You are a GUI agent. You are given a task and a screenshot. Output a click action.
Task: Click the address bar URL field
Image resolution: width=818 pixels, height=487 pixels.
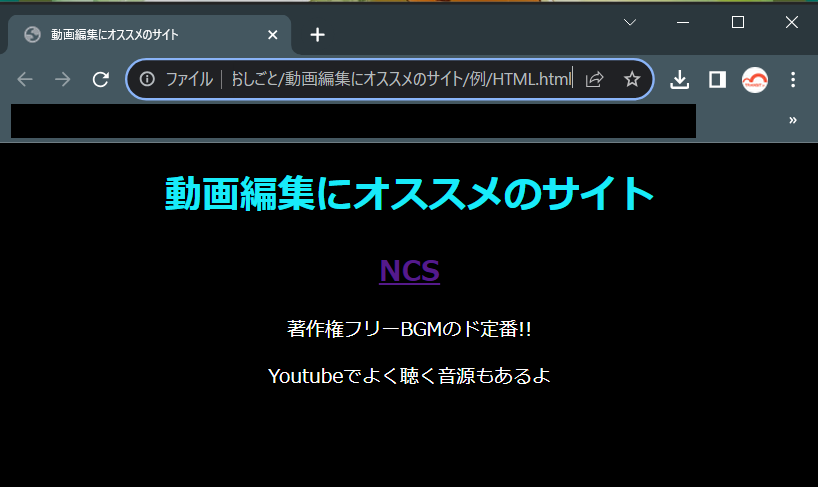(400, 80)
